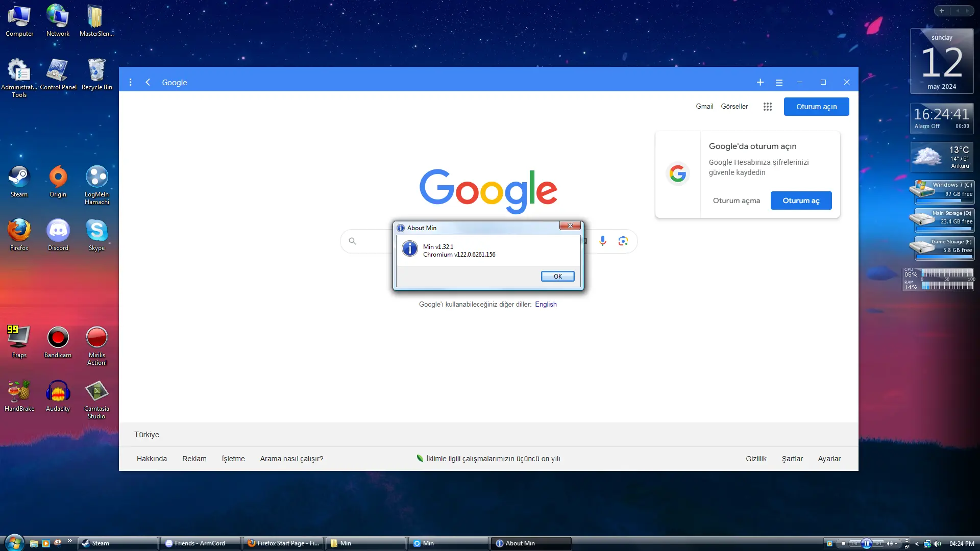Open the Gizlilik footer link
Viewport: 980px width, 551px height.
coord(756,459)
